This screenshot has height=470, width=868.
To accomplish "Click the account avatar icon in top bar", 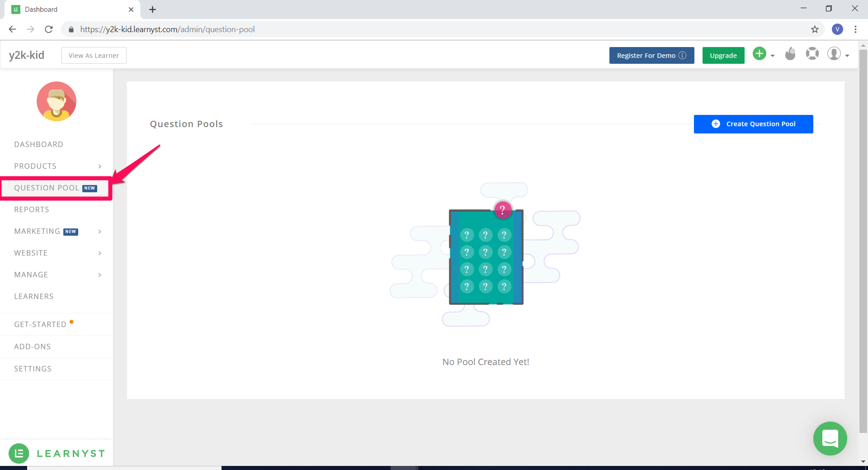I will click(x=834, y=54).
